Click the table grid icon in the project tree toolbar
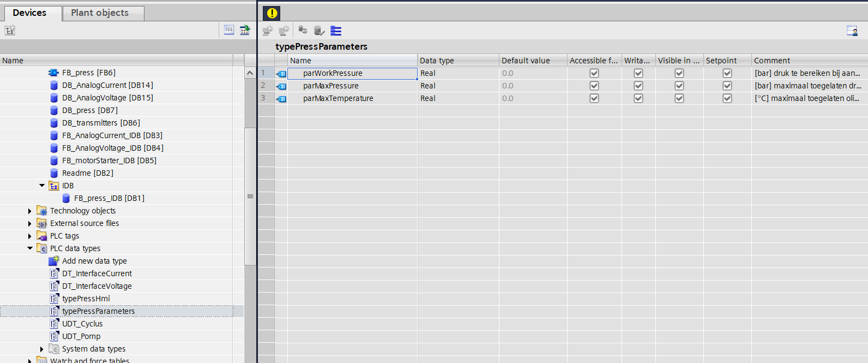This screenshot has width=868, height=363. 229,30
